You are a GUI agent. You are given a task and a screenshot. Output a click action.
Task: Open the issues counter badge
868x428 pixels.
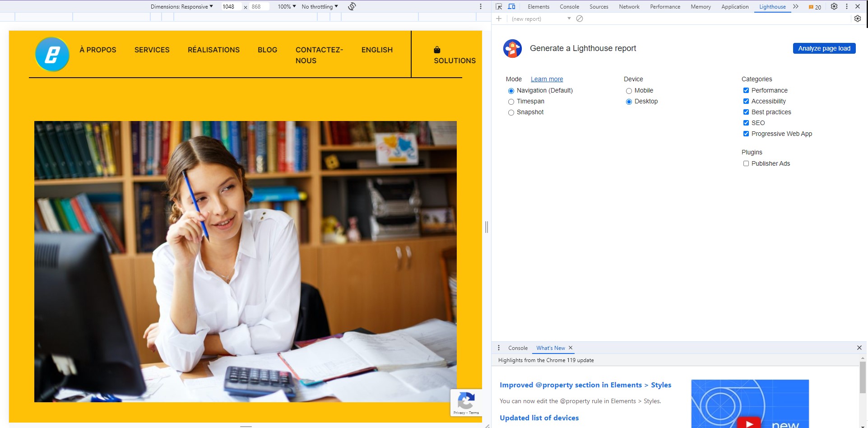coord(815,7)
